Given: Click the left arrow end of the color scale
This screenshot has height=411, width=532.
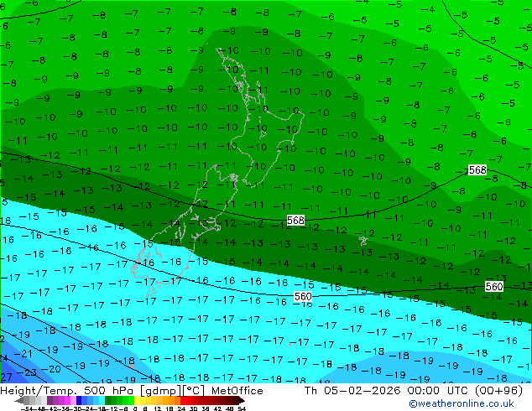Looking at the screenshot, I should 18,400.
